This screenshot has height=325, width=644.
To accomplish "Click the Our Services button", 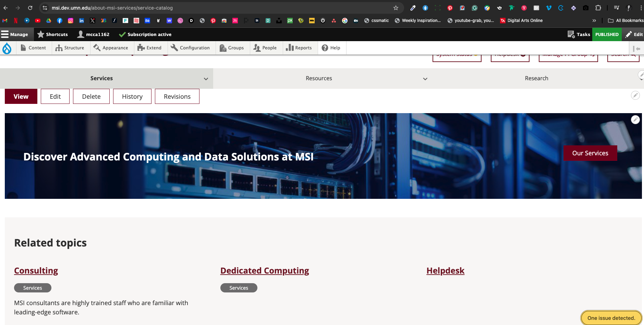I will coord(590,153).
